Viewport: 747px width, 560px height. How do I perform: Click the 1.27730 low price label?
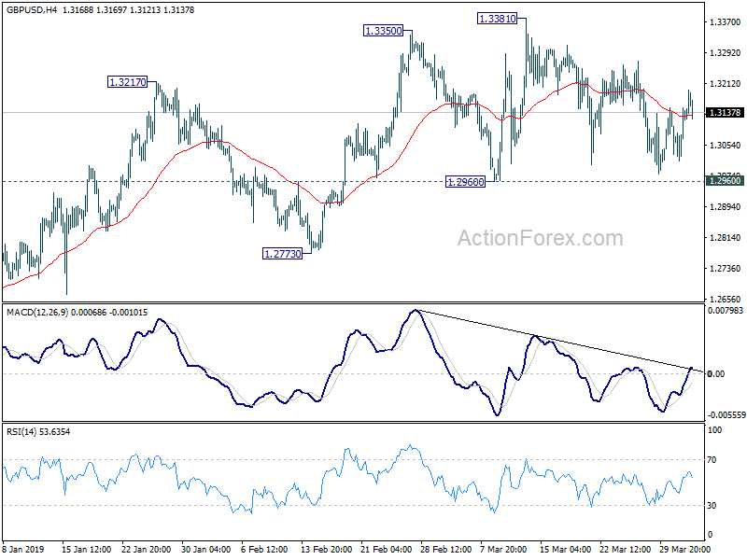pyautogui.click(x=283, y=254)
